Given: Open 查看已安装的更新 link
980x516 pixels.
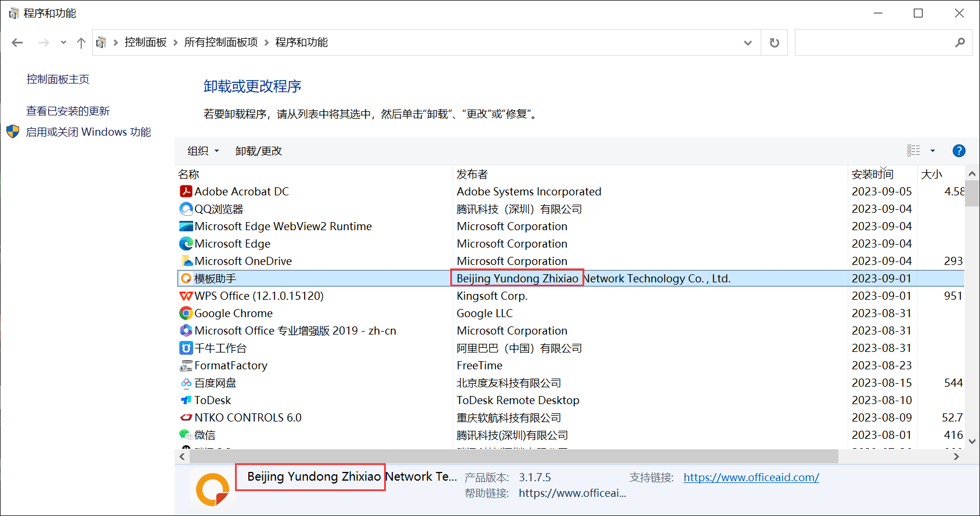Looking at the screenshot, I should pos(68,111).
